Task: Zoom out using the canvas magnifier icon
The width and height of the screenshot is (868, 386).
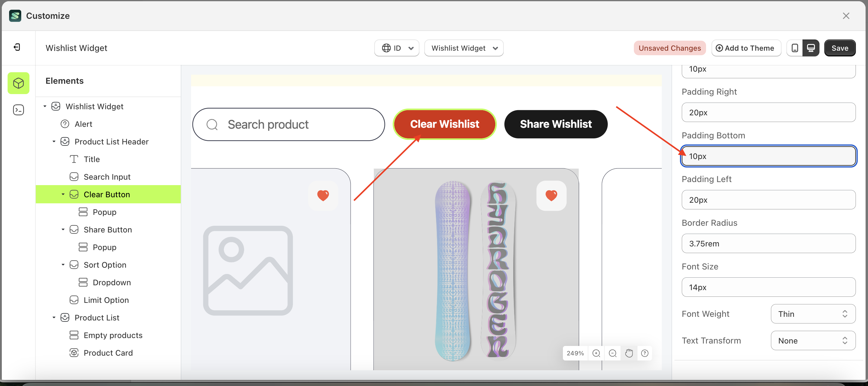Action: tap(613, 353)
